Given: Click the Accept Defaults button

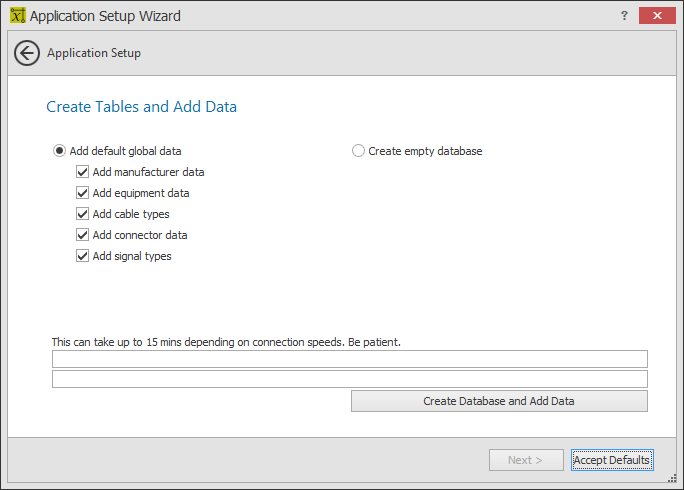Looking at the screenshot, I should 612,460.
